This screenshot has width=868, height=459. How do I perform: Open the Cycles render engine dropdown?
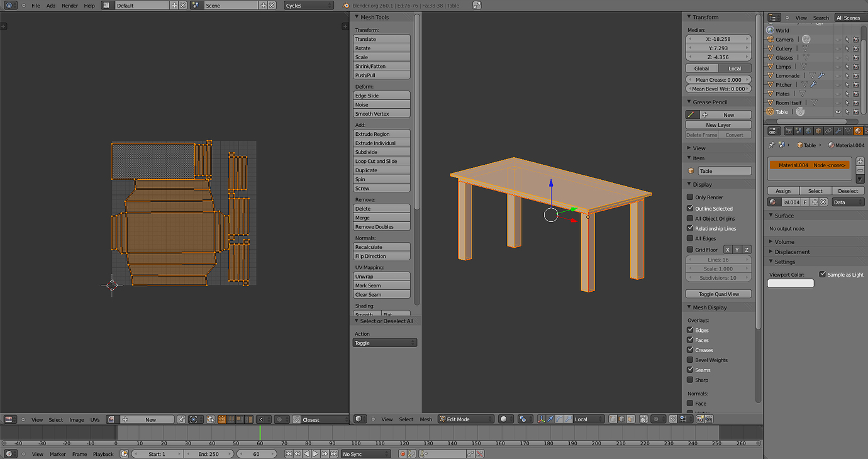pos(309,5)
